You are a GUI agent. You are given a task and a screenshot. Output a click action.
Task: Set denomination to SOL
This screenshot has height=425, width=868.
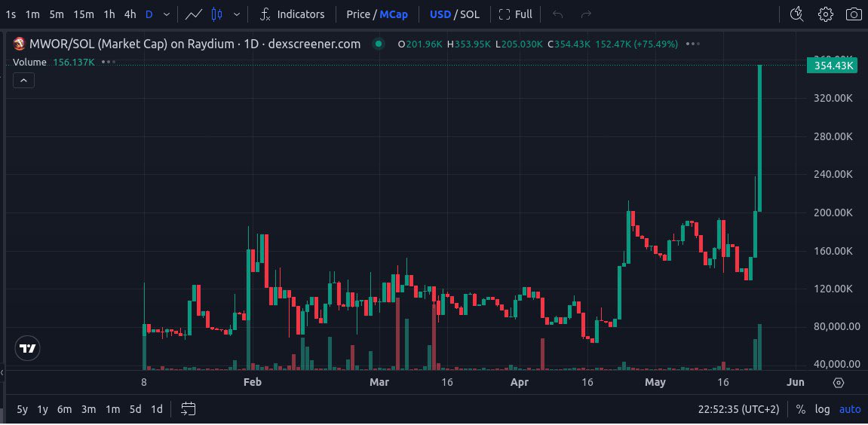pos(470,14)
